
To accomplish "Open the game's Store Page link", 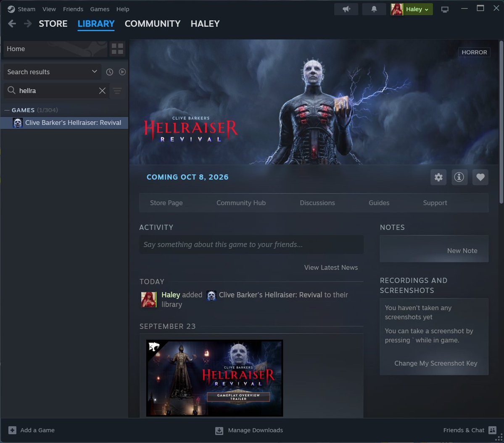I will pyautogui.click(x=166, y=203).
